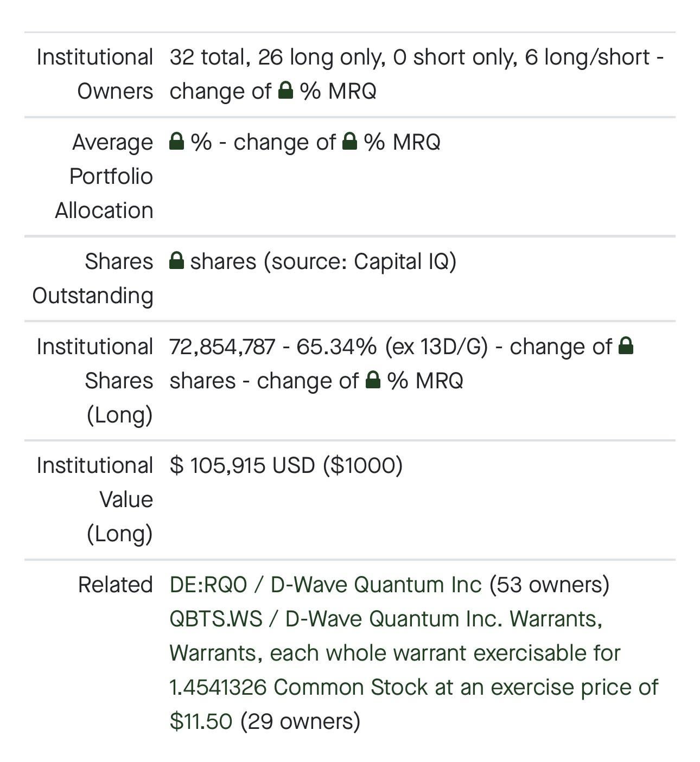Image resolution: width=700 pixels, height=762 pixels.
Task: Click the 72,854,787 institutional shares figure
Action: tap(222, 346)
